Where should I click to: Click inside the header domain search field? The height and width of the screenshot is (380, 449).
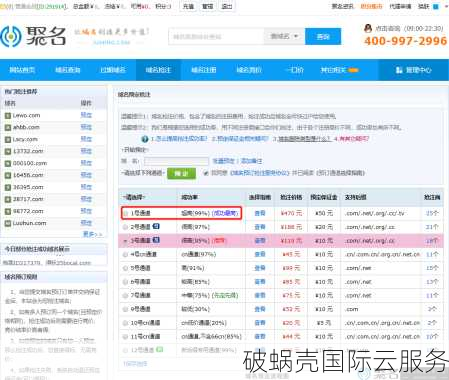point(217,36)
